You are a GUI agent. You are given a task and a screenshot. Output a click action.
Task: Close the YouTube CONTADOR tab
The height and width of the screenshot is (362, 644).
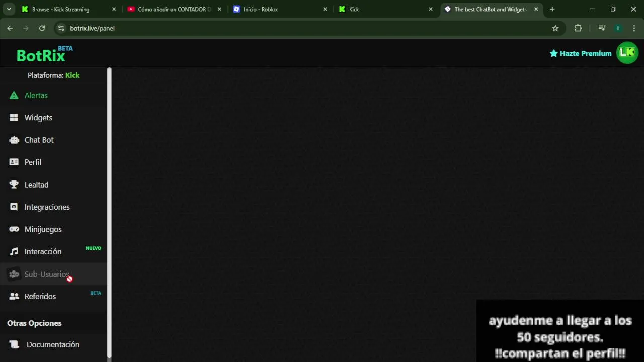click(219, 9)
